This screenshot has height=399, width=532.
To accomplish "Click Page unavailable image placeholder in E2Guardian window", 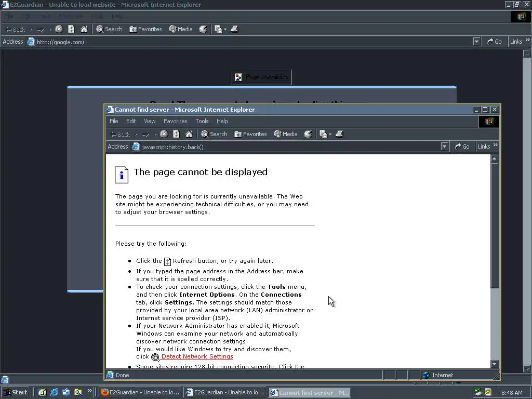I will pyautogui.click(x=261, y=77).
